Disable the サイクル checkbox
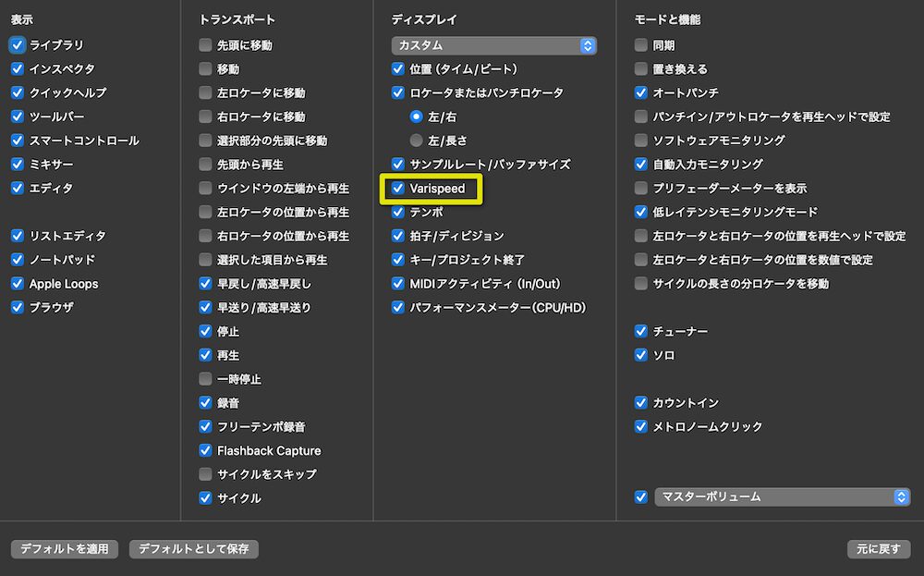The image size is (924, 576). 205,497
